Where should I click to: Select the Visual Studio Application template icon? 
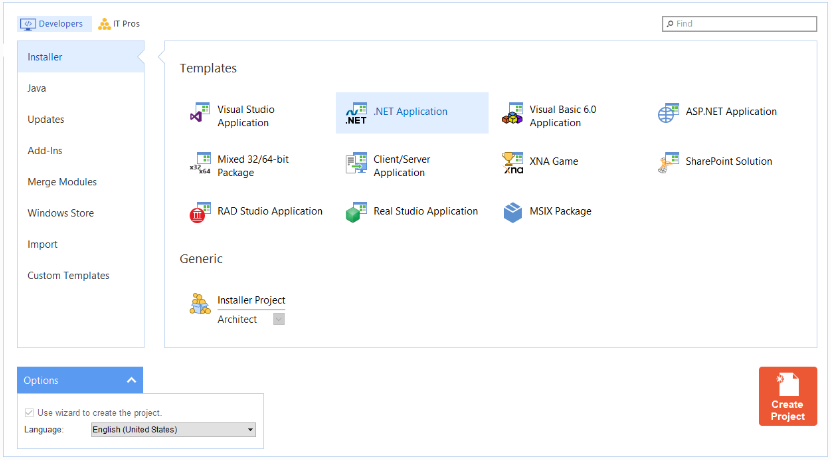pyautogui.click(x=200, y=115)
